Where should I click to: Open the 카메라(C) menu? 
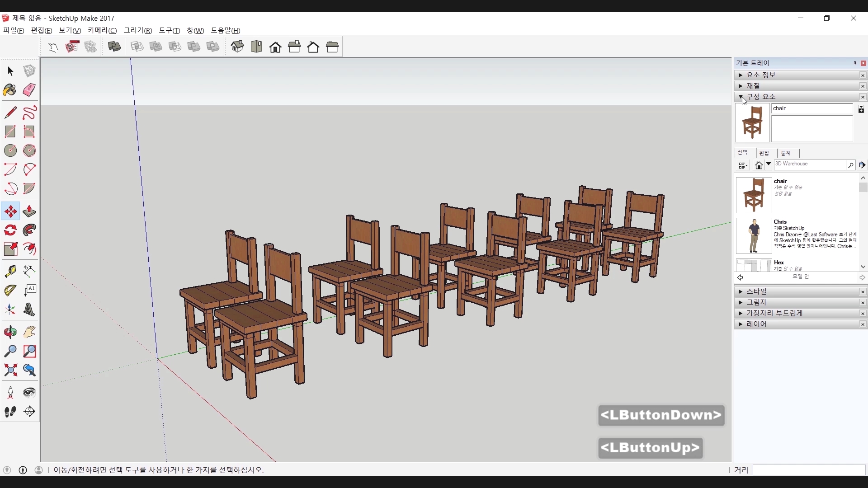click(102, 30)
